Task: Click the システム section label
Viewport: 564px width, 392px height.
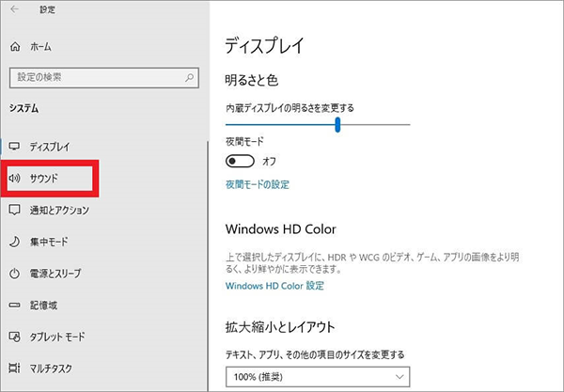Action: point(23,108)
